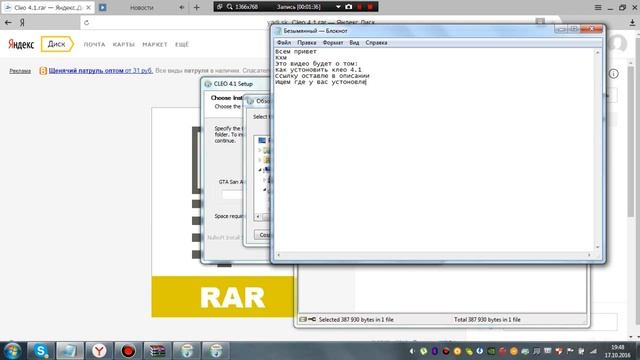The image size is (640, 360).
Task: Click the Notepad vertical scrollbar up arrow
Action: click(x=598, y=53)
